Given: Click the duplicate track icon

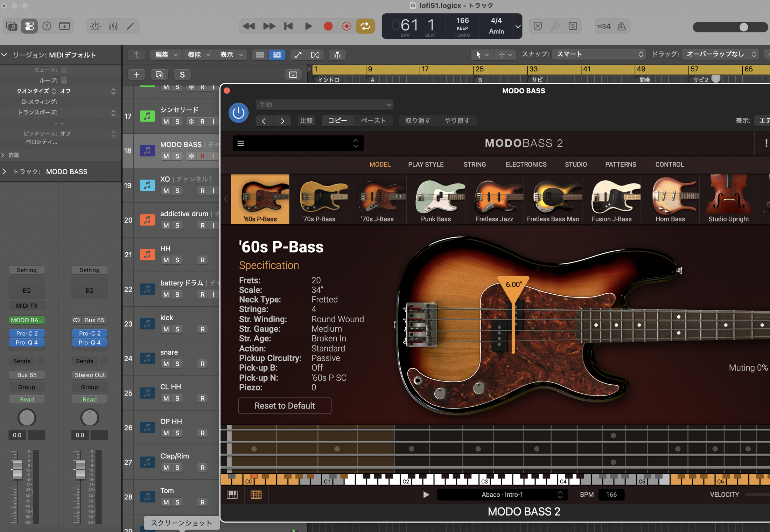Looking at the screenshot, I should click(160, 75).
